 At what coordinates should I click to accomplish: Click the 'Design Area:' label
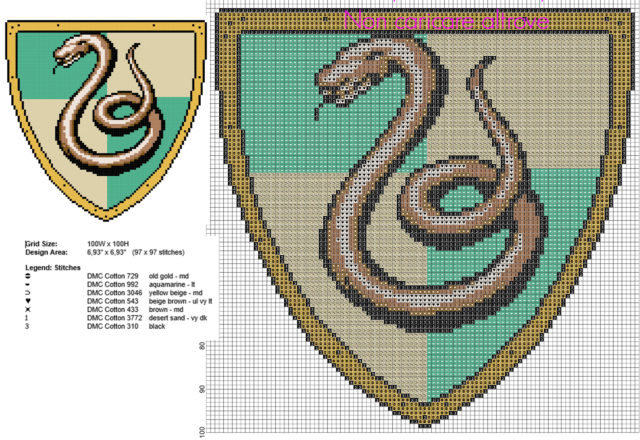tap(46, 252)
